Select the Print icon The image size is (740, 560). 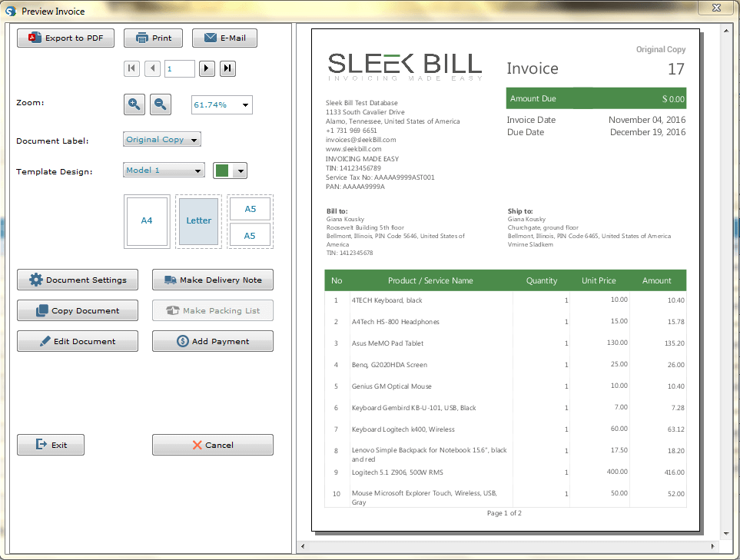click(x=142, y=37)
